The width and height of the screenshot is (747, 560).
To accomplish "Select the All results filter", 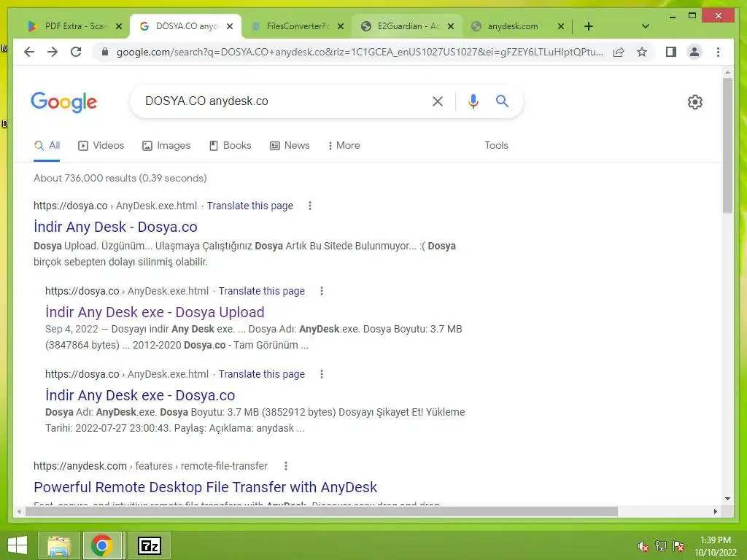I will click(x=47, y=146).
